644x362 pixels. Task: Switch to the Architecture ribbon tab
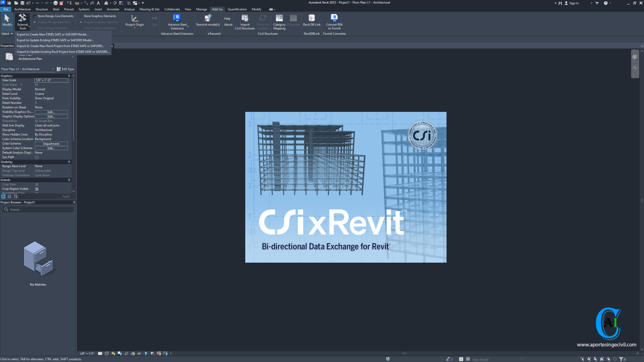[x=22, y=9]
